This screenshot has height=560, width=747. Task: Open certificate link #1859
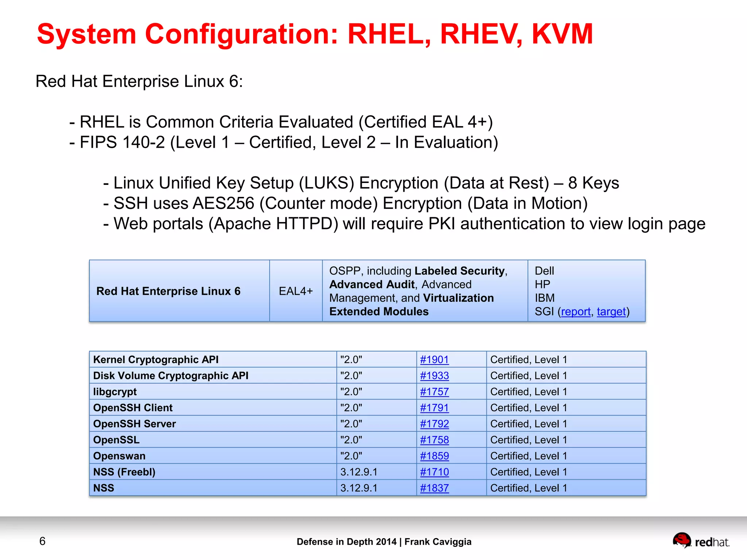point(434,456)
